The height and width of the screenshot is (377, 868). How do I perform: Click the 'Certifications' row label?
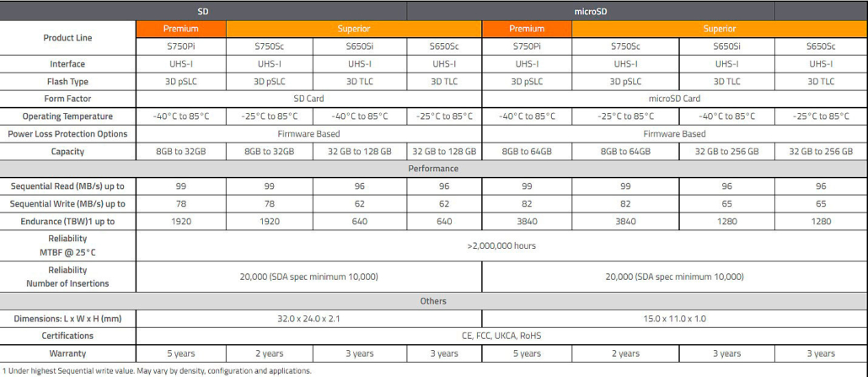(x=67, y=336)
